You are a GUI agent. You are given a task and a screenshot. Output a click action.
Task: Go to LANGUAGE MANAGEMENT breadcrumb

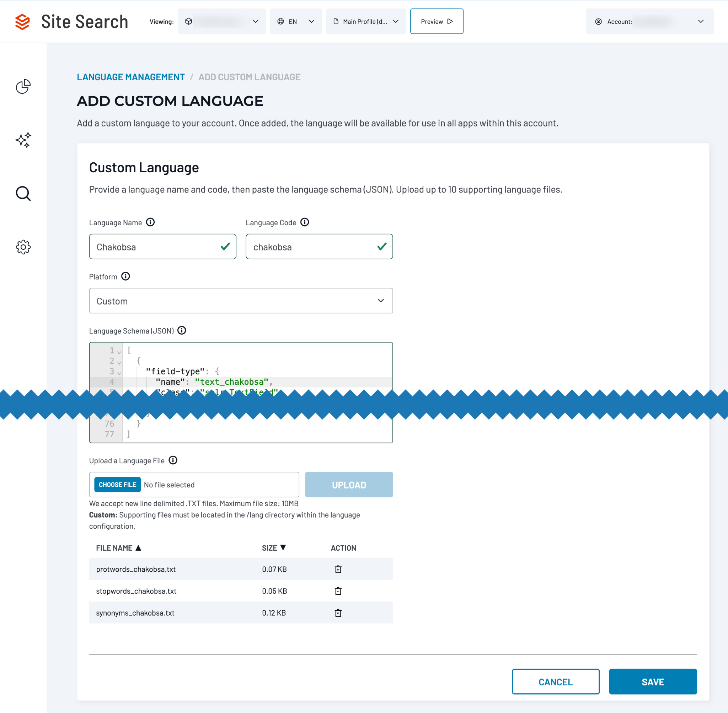[x=131, y=77]
